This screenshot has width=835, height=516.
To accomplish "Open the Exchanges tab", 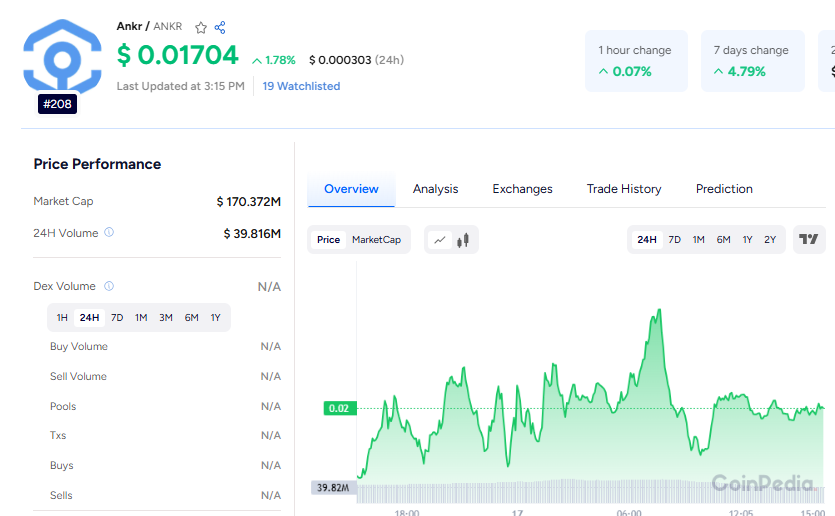I will [x=522, y=189].
